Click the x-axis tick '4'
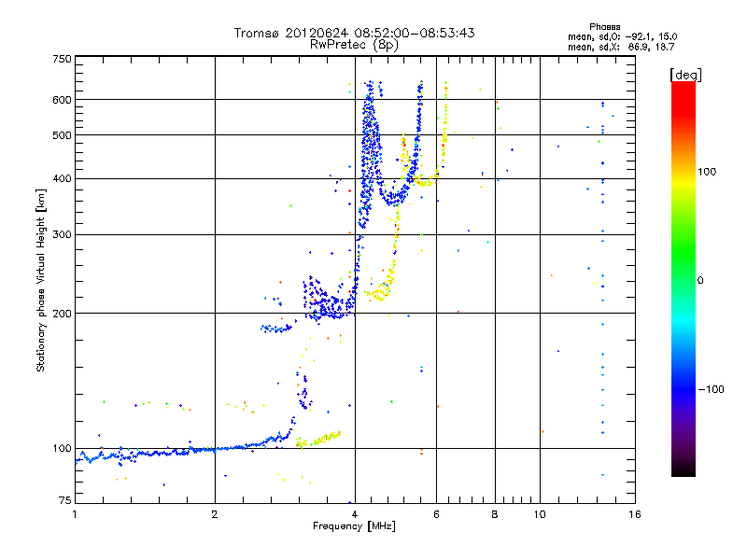The image size is (747, 560). pos(355,514)
